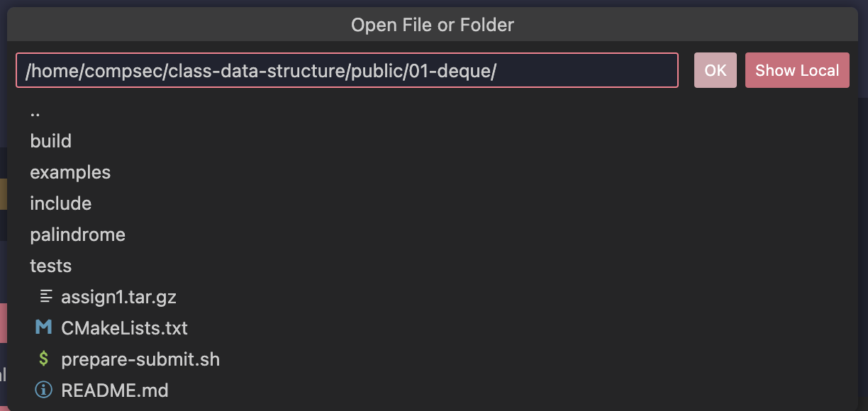Click the green dollar shell-script icon

(44, 359)
